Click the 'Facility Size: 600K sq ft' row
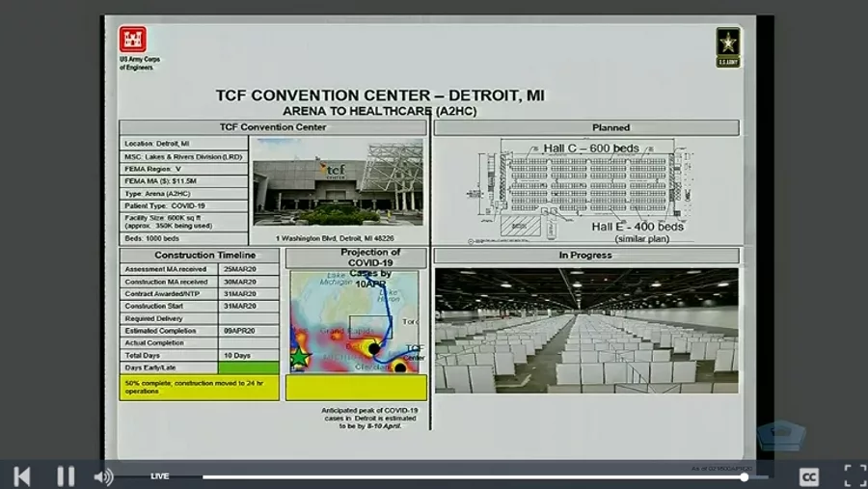The width and height of the screenshot is (868, 489). pos(184,222)
